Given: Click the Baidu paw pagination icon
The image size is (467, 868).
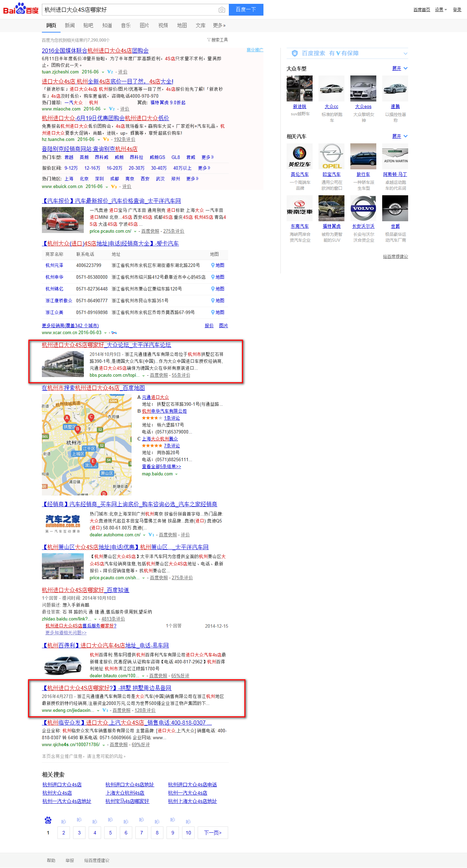Looking at the screenshot, I should pyautogui.click(x=48, y=820).
